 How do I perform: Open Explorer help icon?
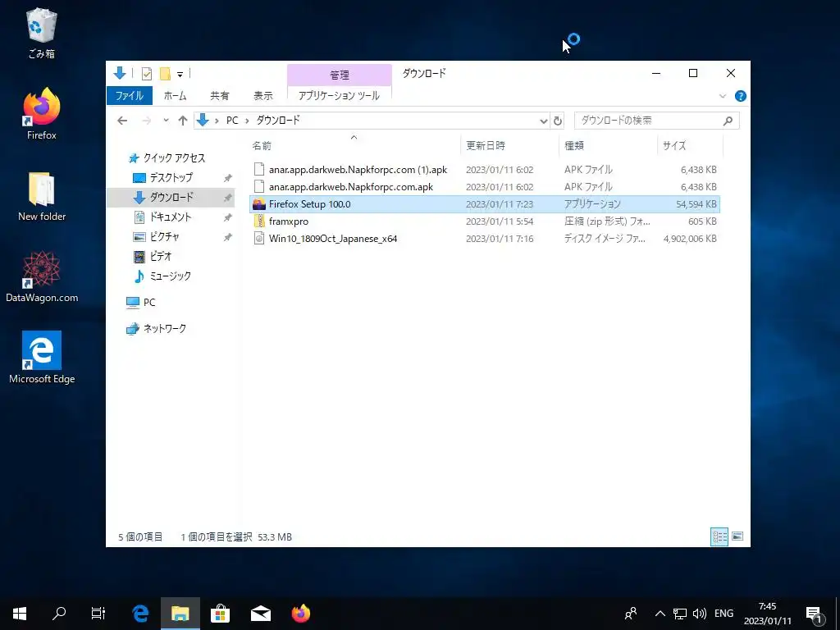tap(741, 96)
